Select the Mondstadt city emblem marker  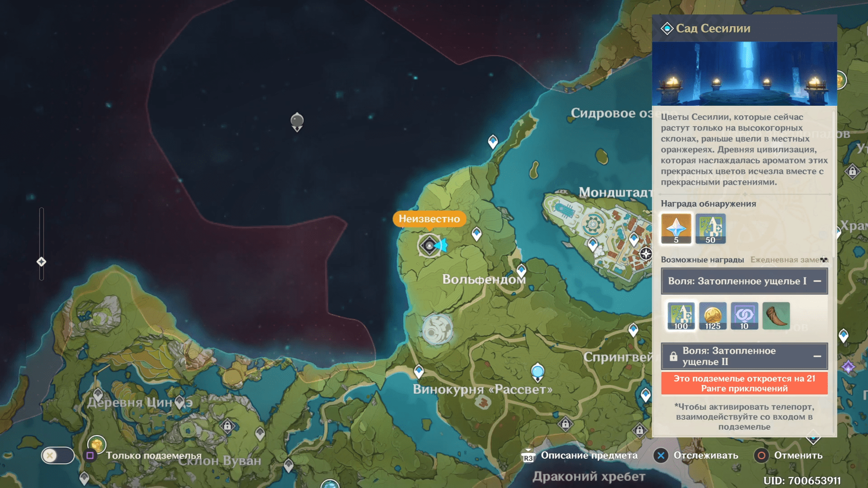tap(646, 253)
